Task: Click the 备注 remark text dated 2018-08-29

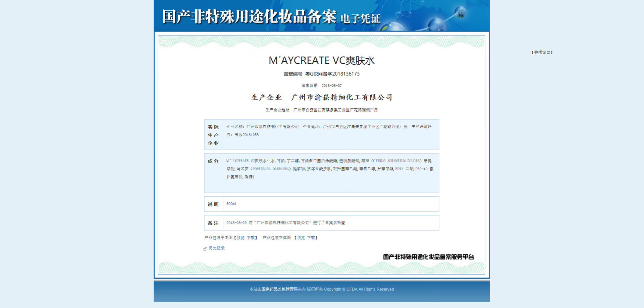Action: tap(285, 223)
